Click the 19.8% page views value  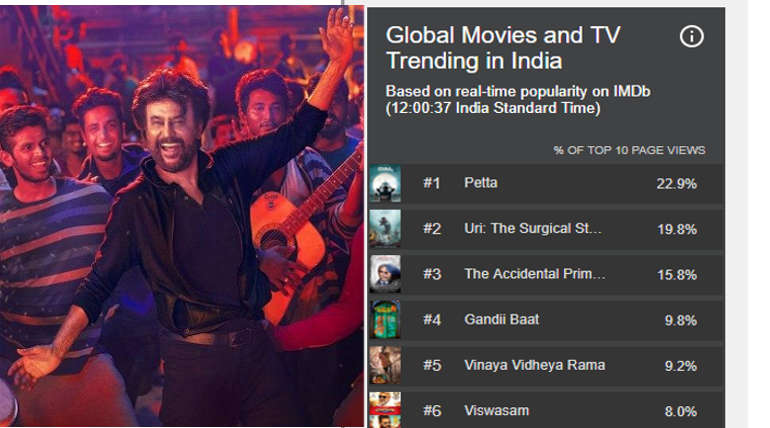[677, 229]
